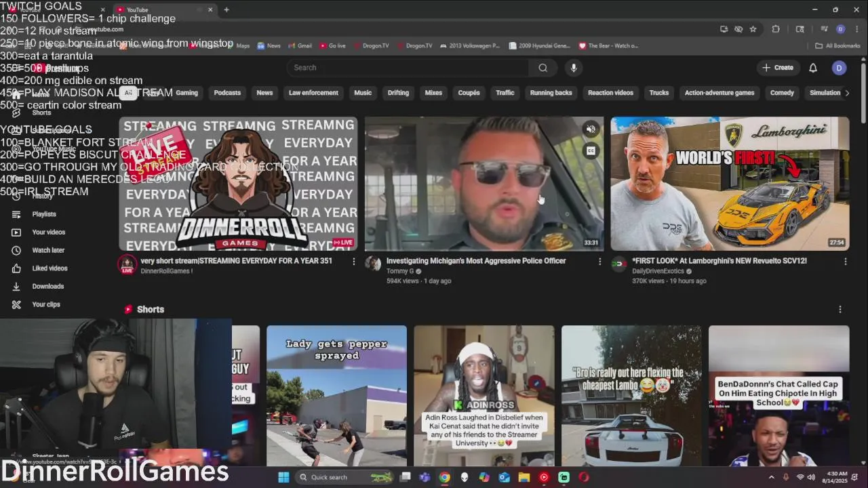868x488 pixels.
Task: Open YouTube notifications bell
Action: [x=813, y=68]
